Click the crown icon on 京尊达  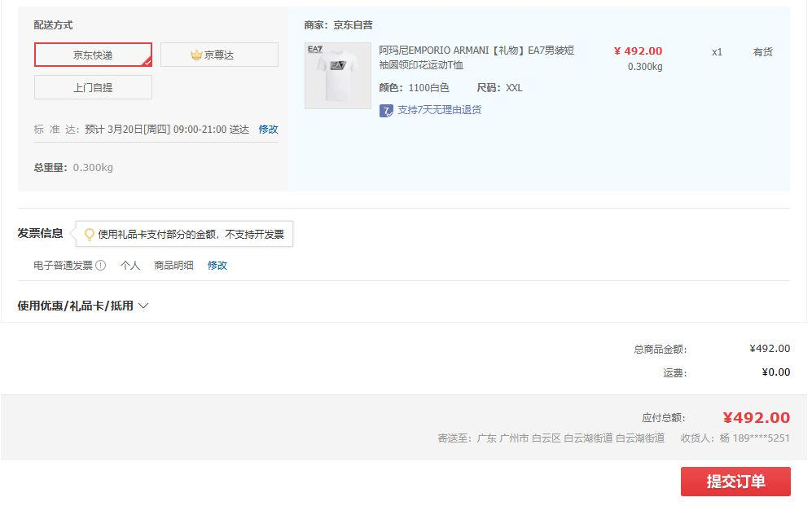pyautogui.click(x=195, y=55)
